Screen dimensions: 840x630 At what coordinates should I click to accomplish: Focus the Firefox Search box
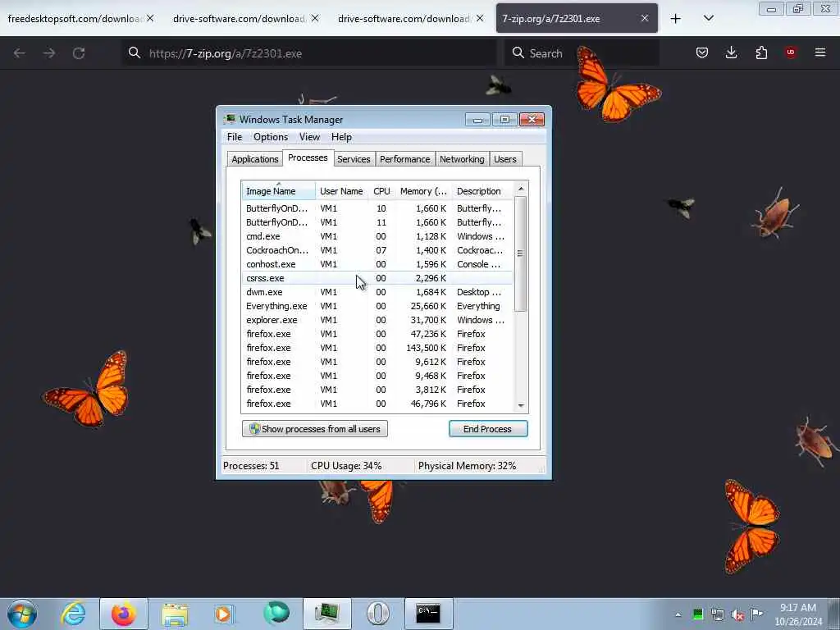point(582,53)
